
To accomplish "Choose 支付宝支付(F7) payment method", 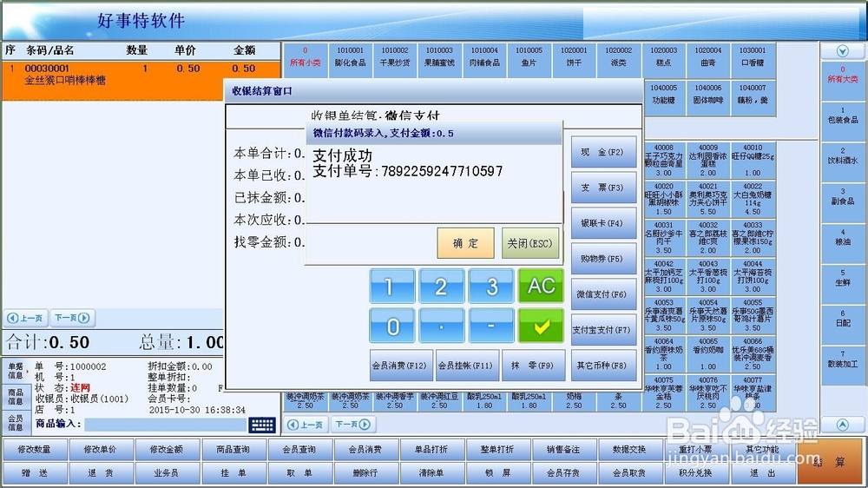I will click(603, 330).
